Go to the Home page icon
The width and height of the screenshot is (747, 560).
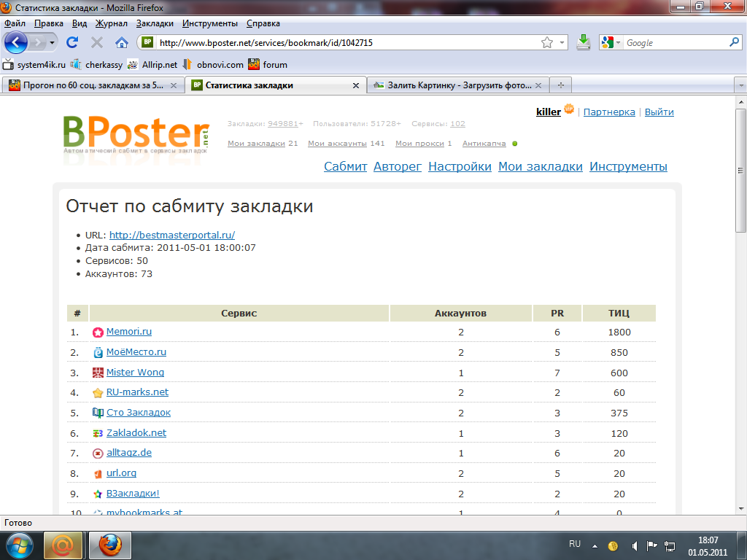122,43
